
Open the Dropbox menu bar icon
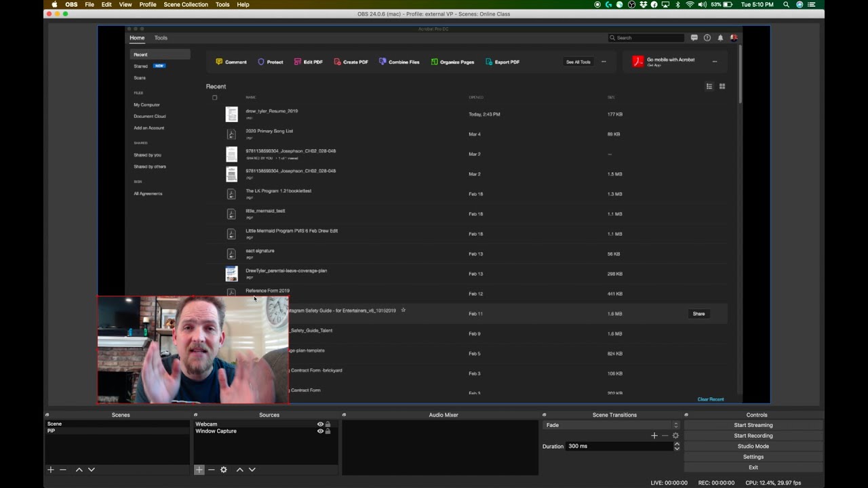tap(643, 4)
